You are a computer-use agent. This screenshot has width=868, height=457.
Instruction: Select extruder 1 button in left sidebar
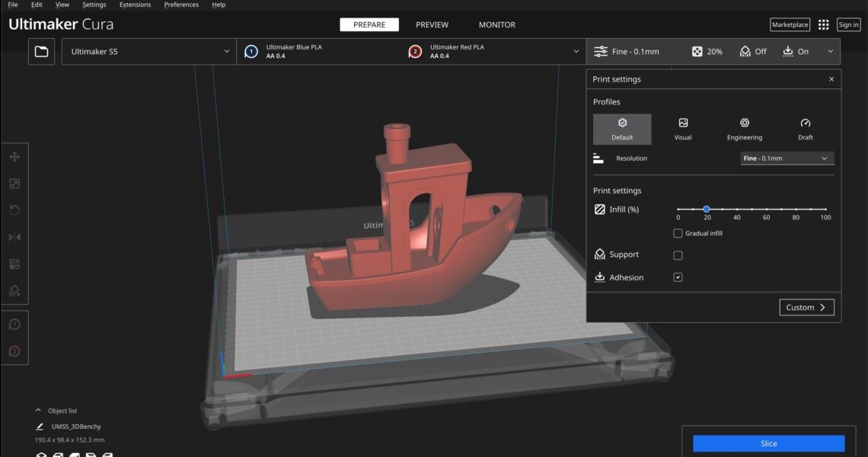(14, 324)
